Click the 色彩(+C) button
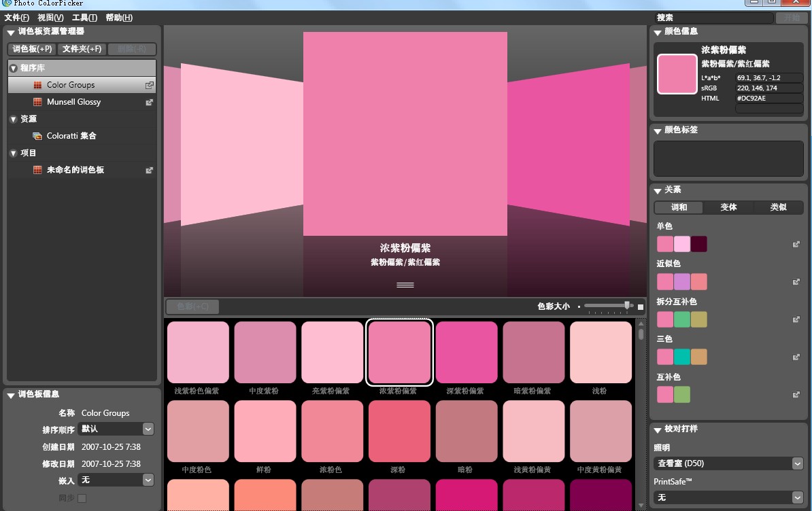This screenshot has height=511, width=812. coord(192,306)
